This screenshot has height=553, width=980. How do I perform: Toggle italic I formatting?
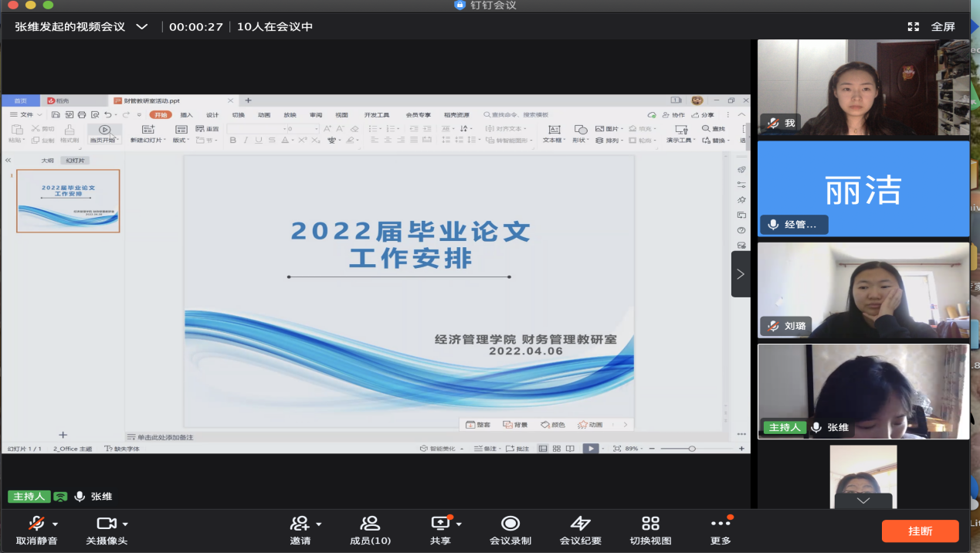(x=246, y=141)
